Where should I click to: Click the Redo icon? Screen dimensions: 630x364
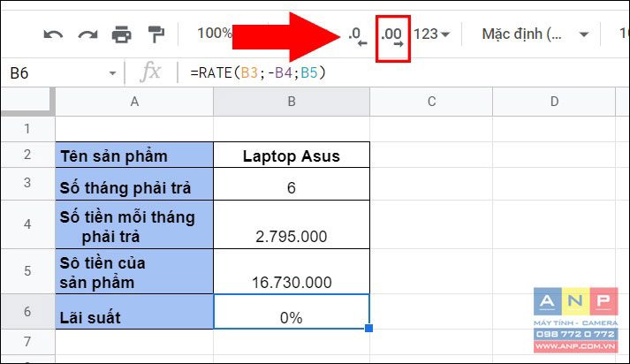(x=87, y=34)
